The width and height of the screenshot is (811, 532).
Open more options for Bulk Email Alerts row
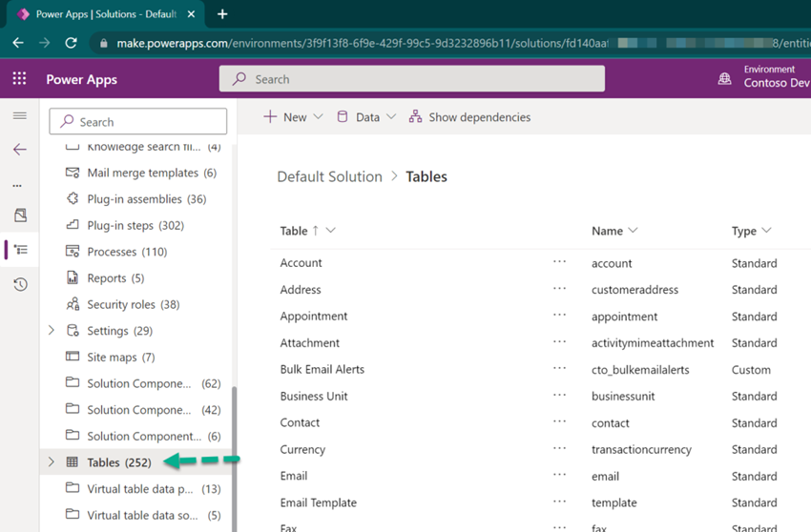point(559,368)
